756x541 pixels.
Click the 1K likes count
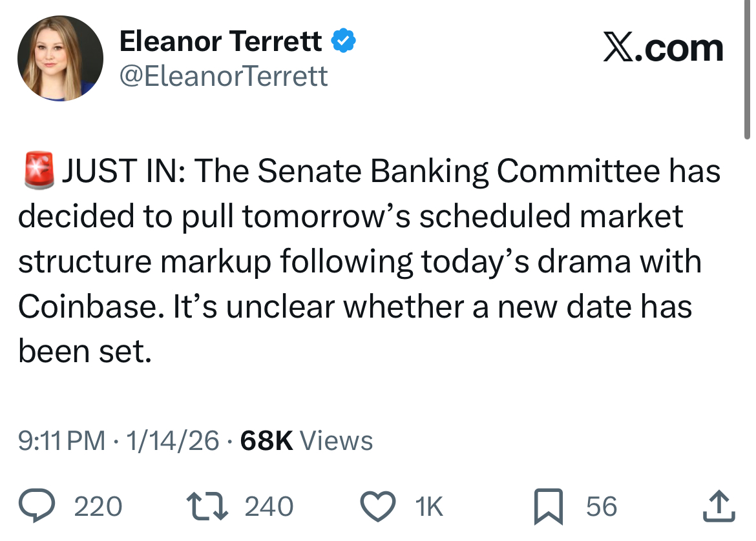pos(428,506)
